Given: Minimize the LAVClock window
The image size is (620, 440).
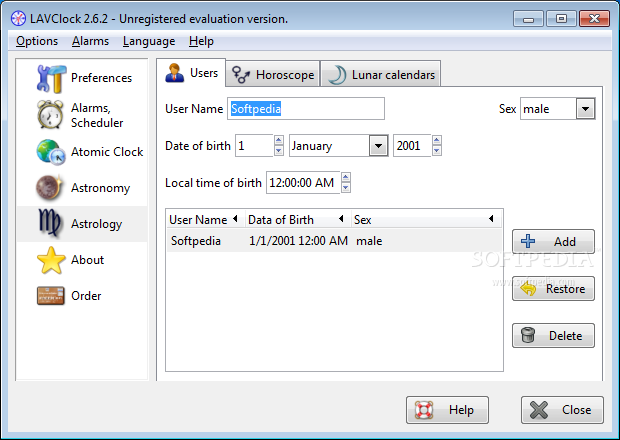Looking at the screenshot, I should (x=528, y=19).
